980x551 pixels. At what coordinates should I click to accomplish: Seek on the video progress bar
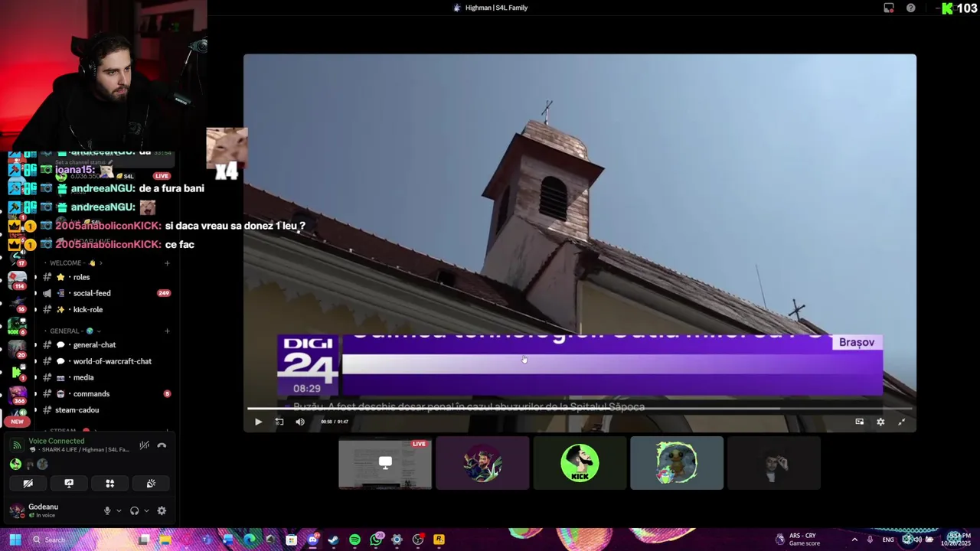coord(580,409)
